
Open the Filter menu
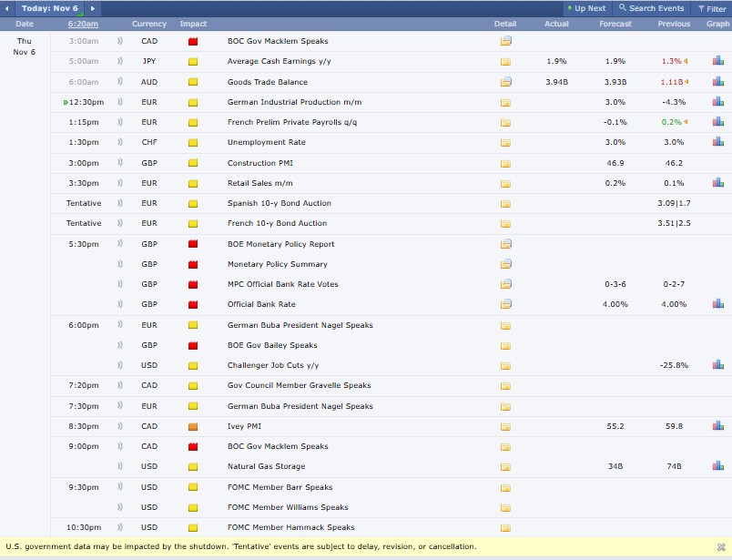click(712, 8)
